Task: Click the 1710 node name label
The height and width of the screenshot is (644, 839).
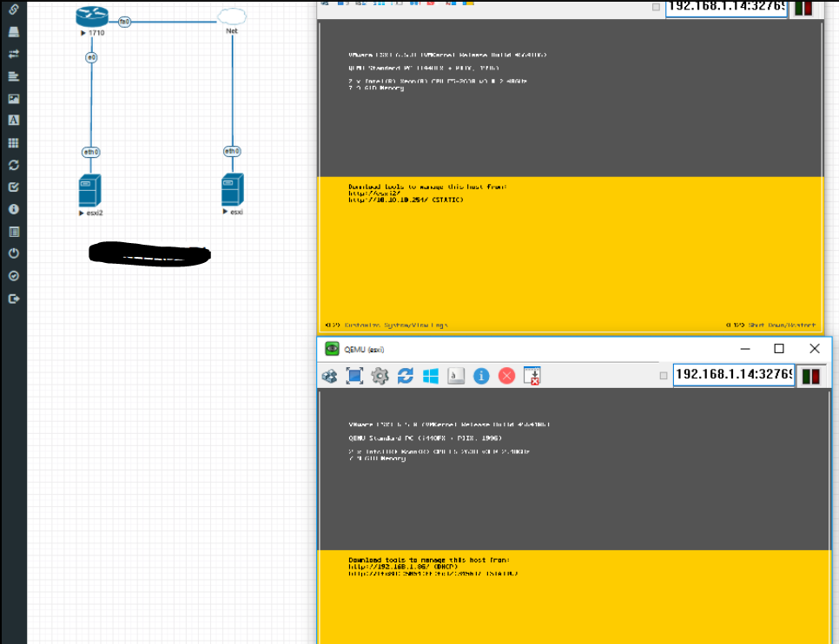Action: coord(96,33)
